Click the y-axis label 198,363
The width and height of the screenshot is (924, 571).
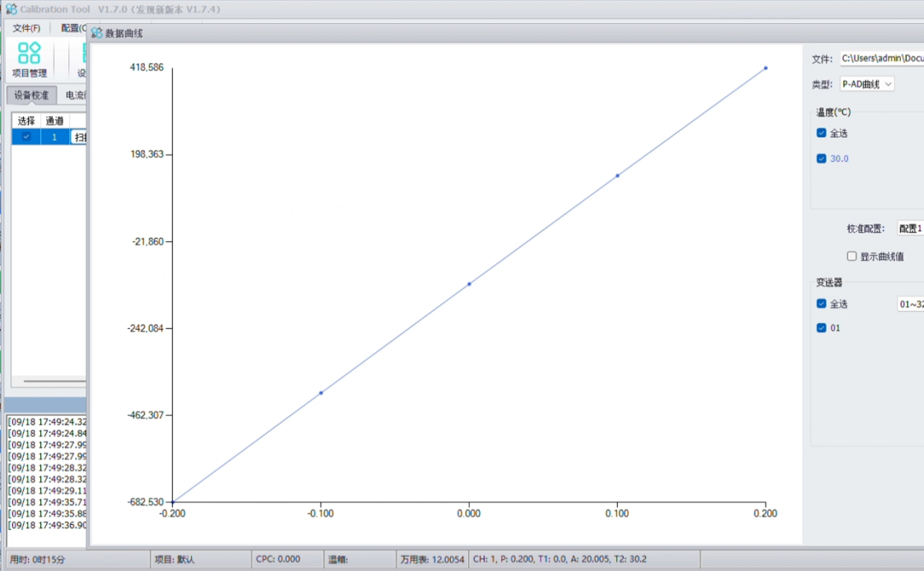pos(147,154)
